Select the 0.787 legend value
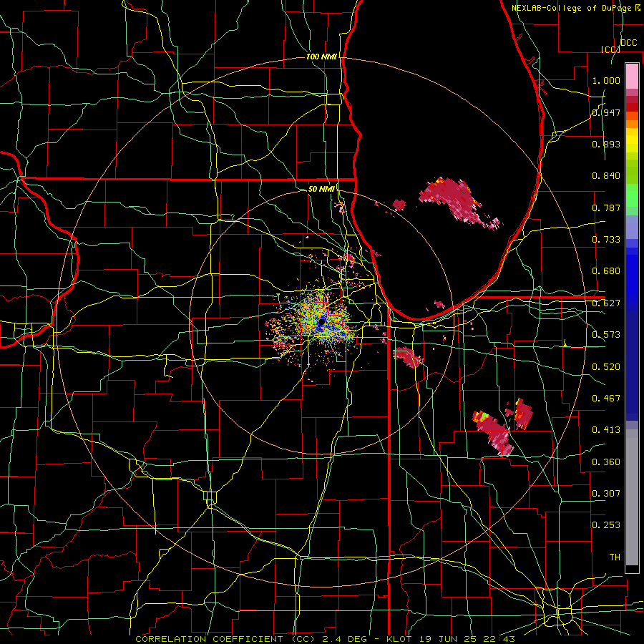 pos(606,208)
